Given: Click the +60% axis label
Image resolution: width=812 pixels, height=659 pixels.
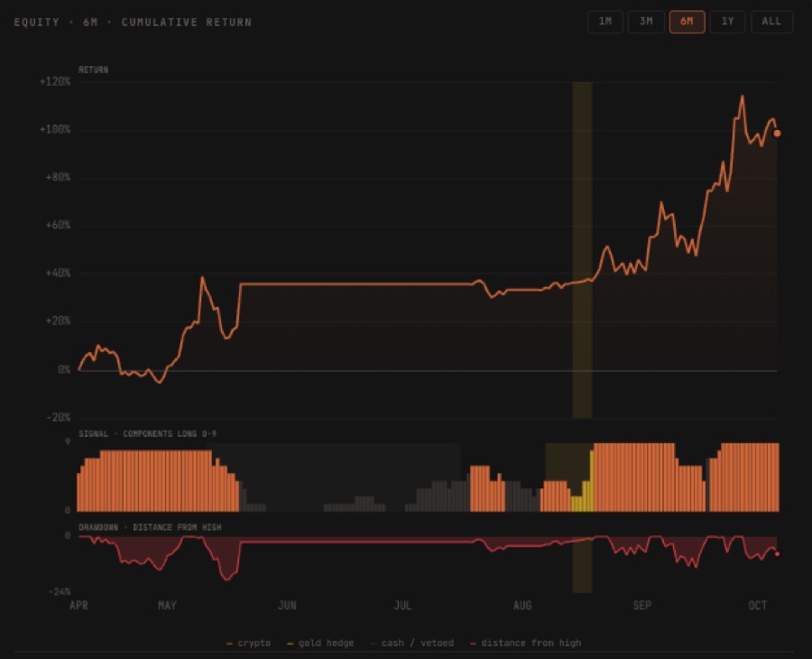Looking at the screenshot, I should (x=58, y=225).
